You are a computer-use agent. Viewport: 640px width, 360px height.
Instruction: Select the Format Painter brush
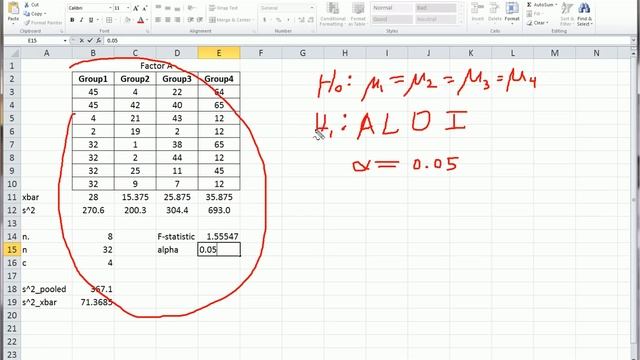pyautogui.click(x=27, y=22)
